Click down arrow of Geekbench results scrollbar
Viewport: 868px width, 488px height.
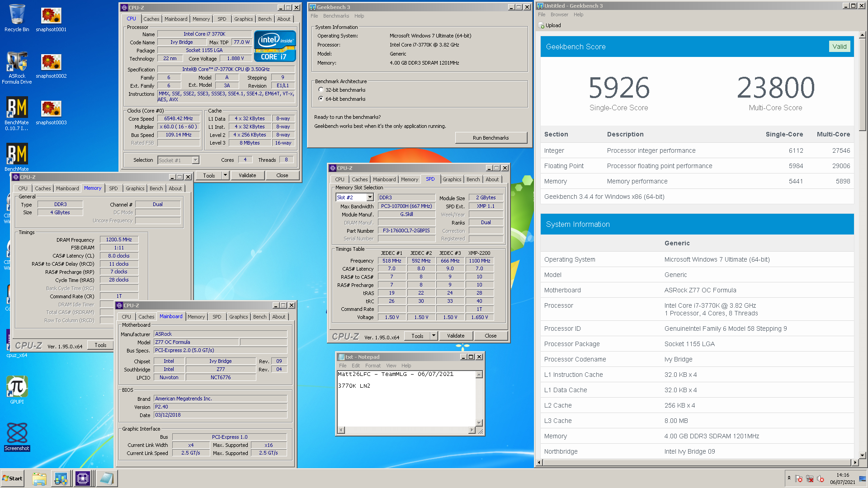pyautogui.click(x=862, y=455)
